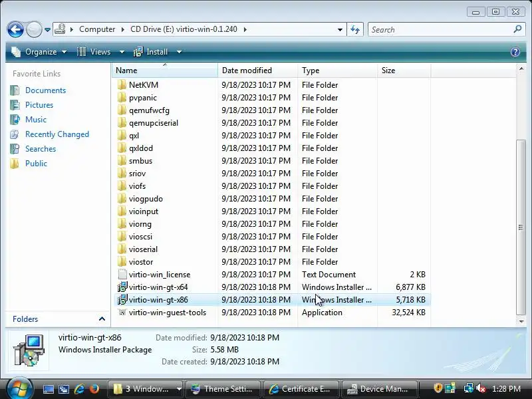The image size is (532, 399).
Task: Select the smbus folder icon
Action: click(x=122, y=160)
